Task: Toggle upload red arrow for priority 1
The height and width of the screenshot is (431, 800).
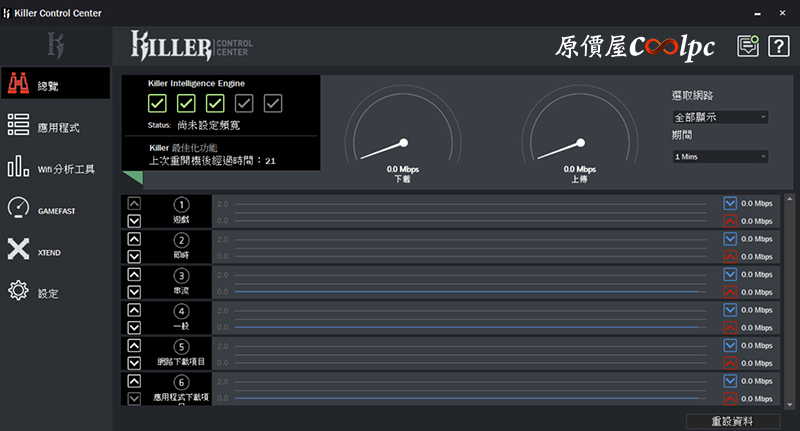Action: (x=730, y=221)
